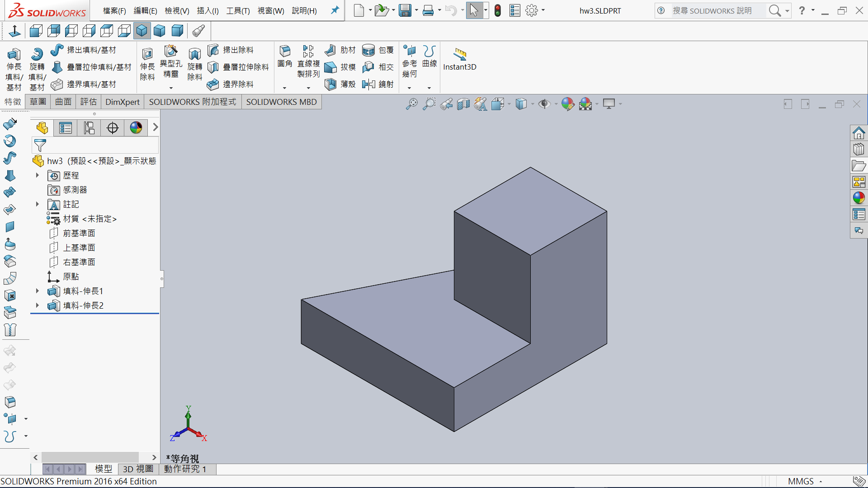Viewport: 868px width, 488px height.
Task: Select the 薄殼 shell tool
Action: (330, 84)
